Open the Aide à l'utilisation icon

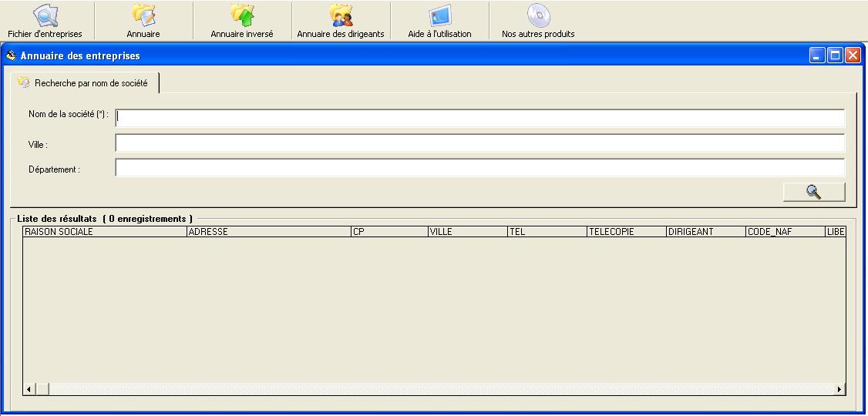coord(439,16)
